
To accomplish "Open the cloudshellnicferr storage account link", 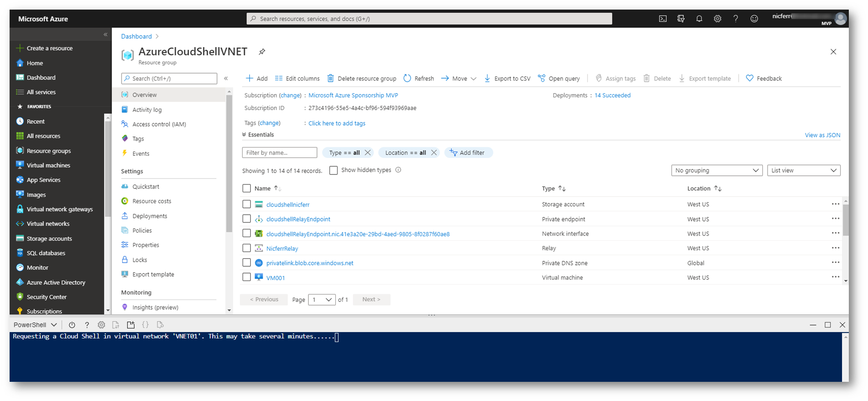I will (x=288, y=205).
